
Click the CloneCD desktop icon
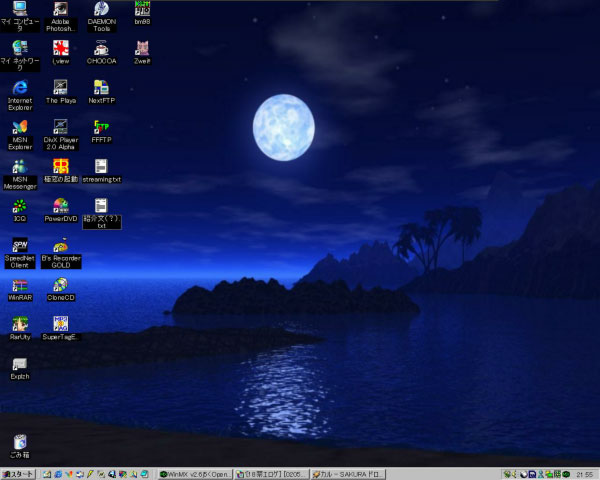[x=61, y=285]
